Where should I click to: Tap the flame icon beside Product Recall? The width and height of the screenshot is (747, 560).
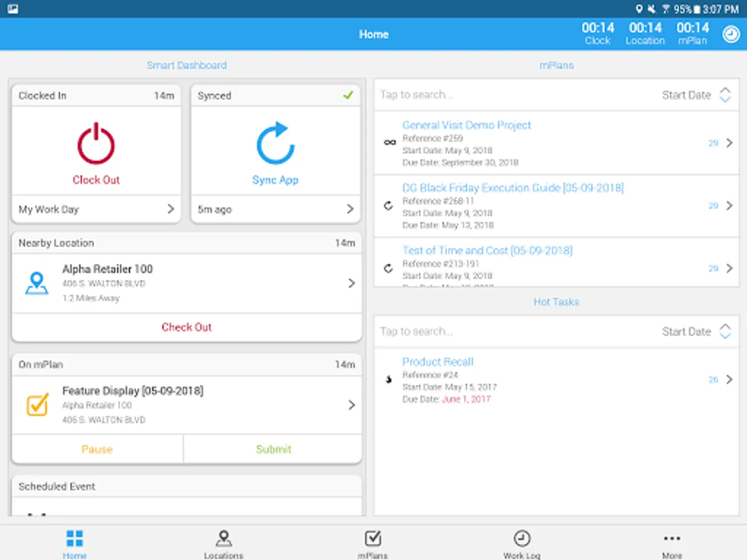(389, 380)
